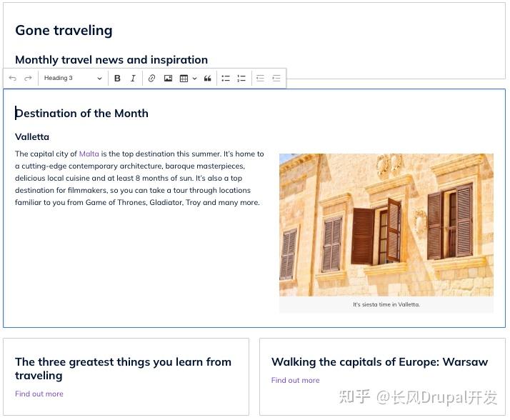Redo the last undone edit
The width and height of the screenshot is (510, 420).
click(29, 78)
